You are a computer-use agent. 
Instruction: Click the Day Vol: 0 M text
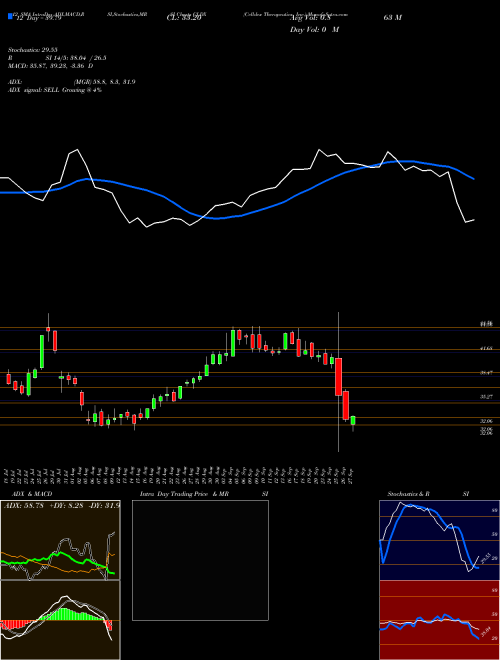click(314, 30)
